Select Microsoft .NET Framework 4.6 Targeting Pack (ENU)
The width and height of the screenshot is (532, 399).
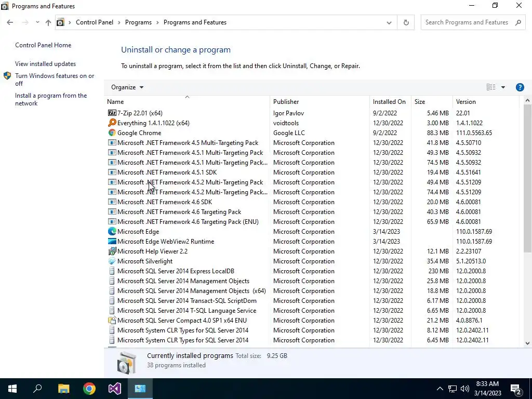tap(188, 221)
